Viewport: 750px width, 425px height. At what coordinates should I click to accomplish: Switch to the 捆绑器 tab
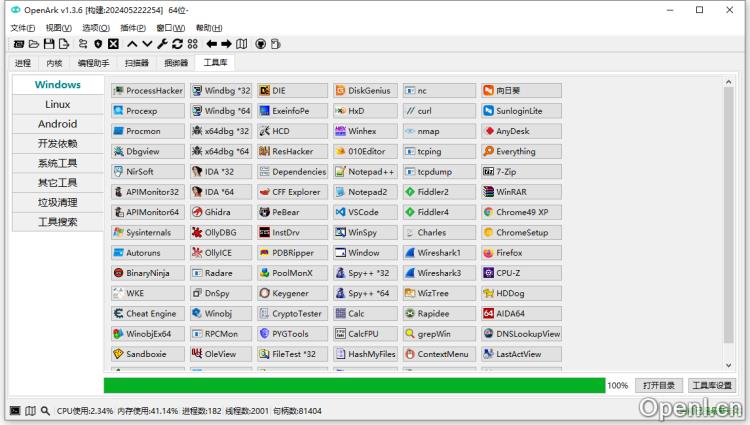click(x=176, y=63)
